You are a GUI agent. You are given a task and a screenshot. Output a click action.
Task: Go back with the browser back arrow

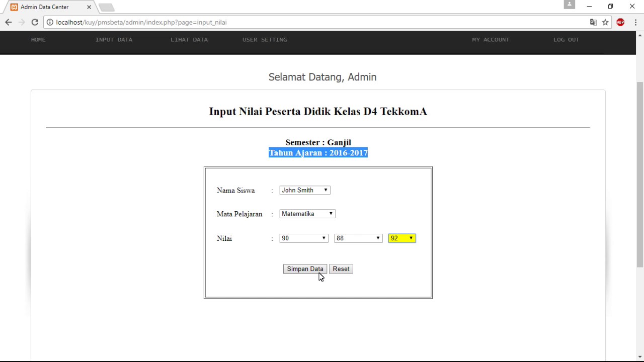(x=8, y=22)
